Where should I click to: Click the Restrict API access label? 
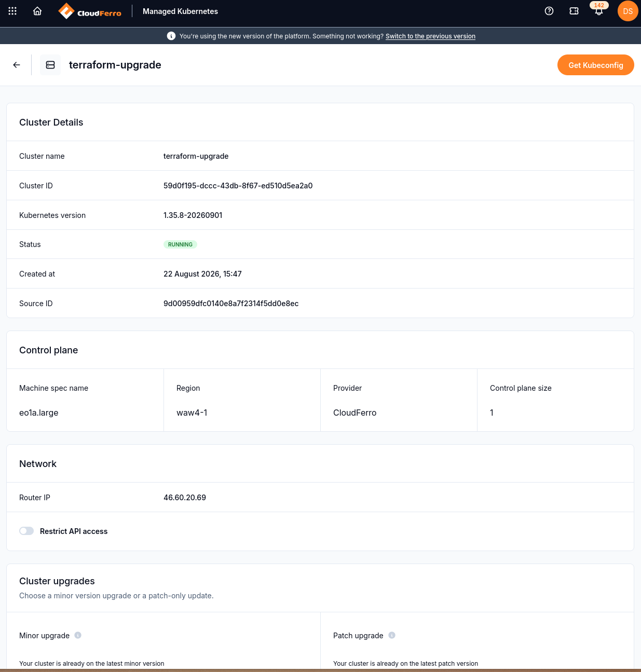pos(74,531)
